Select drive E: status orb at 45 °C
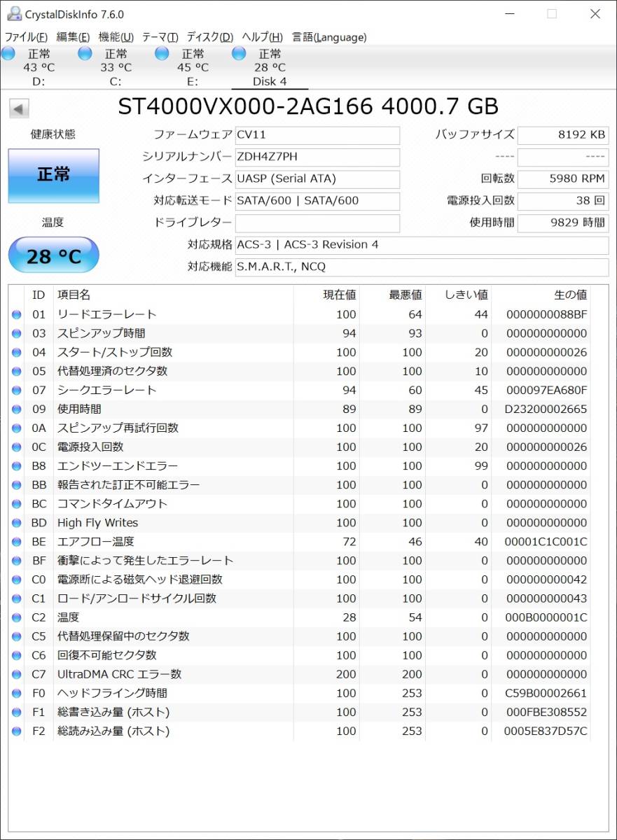Screen dimensions: 617x840 click(x=162, y=53)
